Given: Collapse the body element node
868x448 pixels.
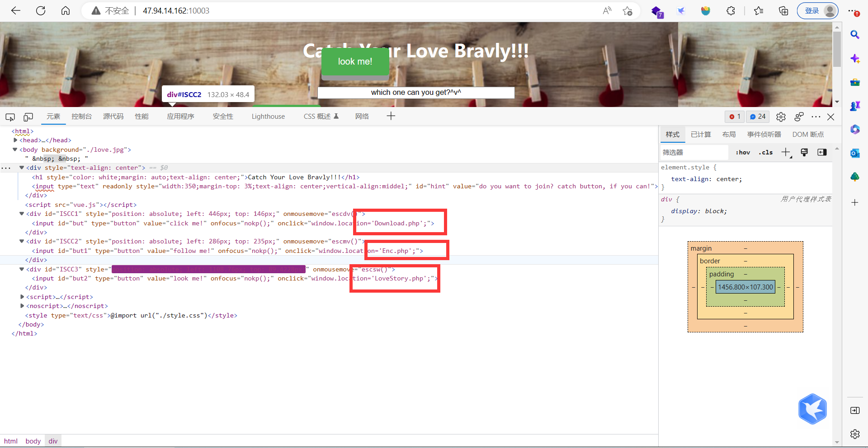Looking at the screenshot, I should (15, 149).
